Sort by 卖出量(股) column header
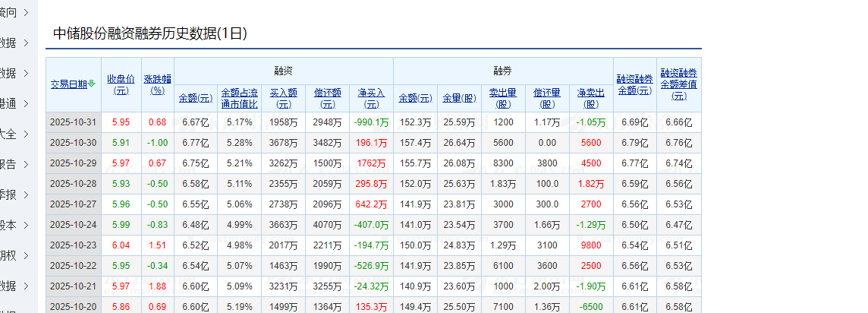 coord(503,98)
